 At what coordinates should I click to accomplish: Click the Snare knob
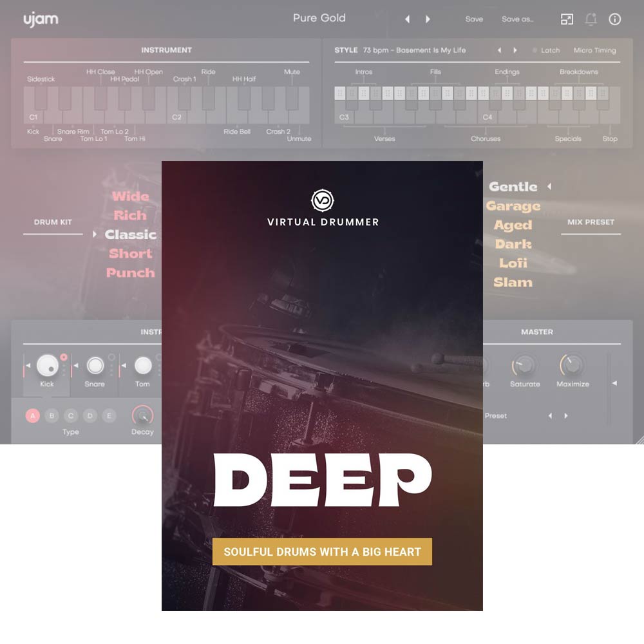coord(95,366)
